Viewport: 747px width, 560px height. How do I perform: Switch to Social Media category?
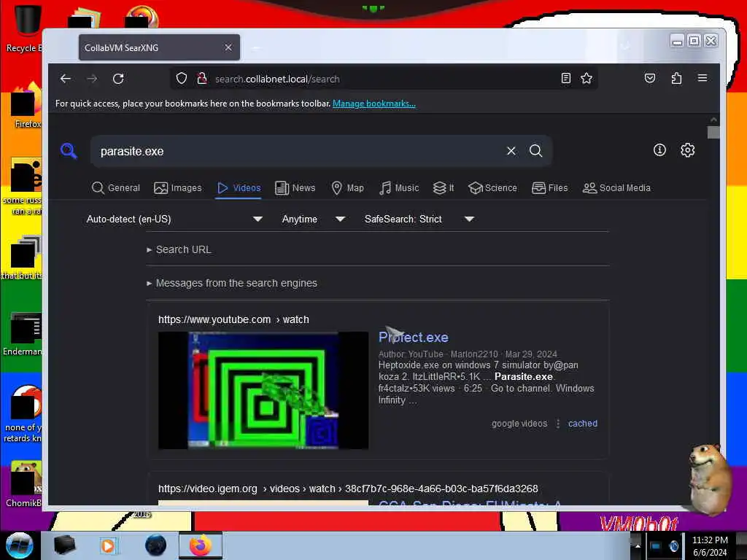click(x=616, y=188)
